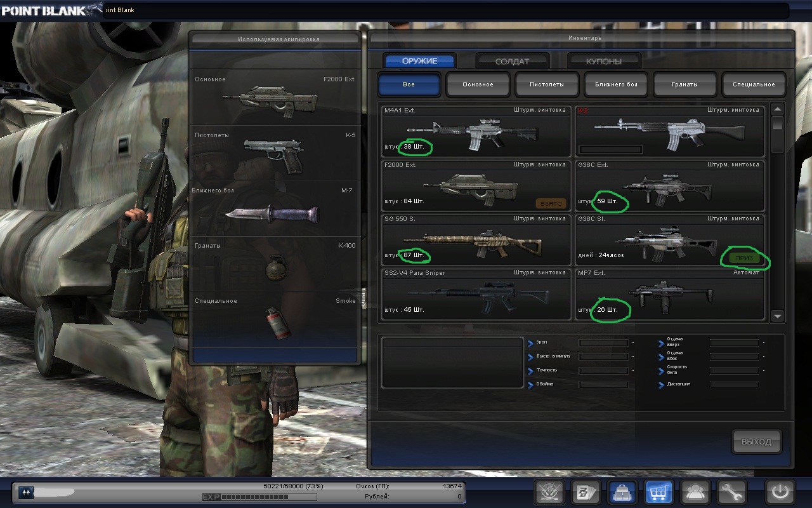Filter inventory by Специальное

[x=754, y=84]
